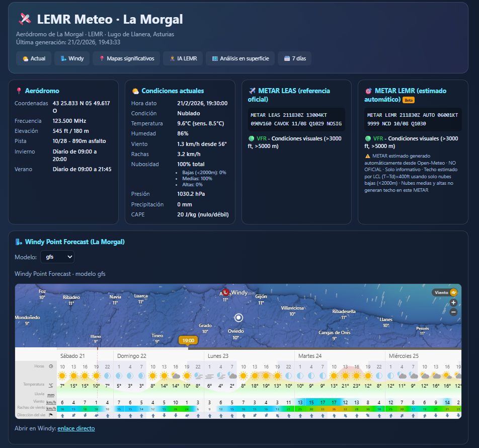Screen dimensions: 479x448
Task: Zoom in on the Windy map
Action: pos(453,303)
